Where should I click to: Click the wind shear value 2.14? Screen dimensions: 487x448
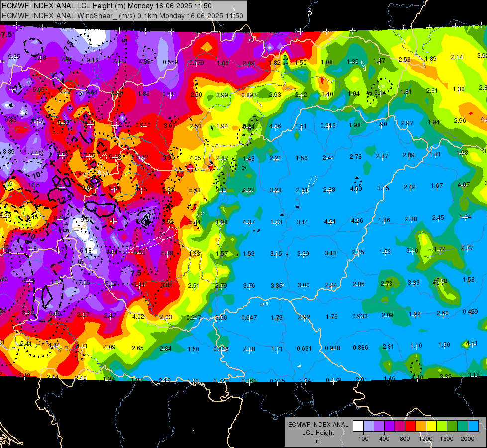coord(457,57)
